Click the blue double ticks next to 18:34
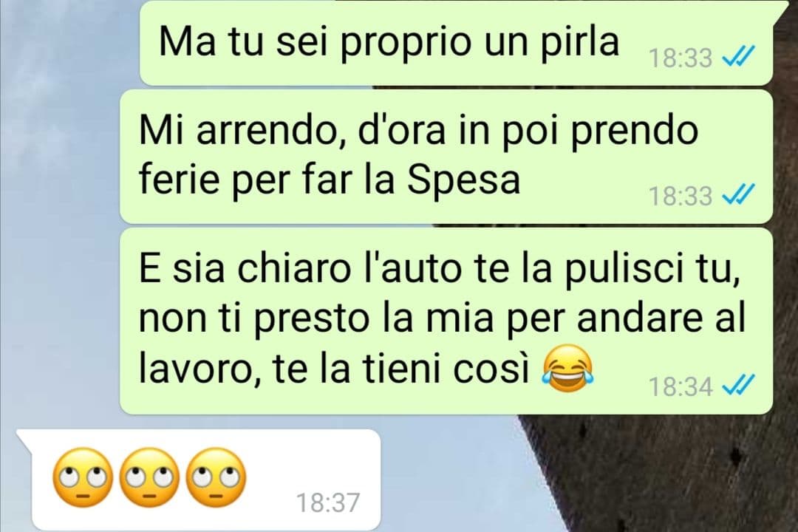 point(739,386)
